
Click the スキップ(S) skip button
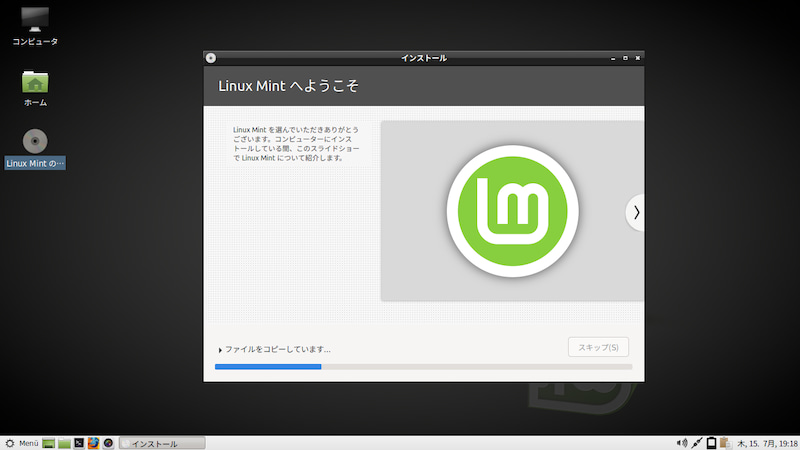tap(598, 347)
